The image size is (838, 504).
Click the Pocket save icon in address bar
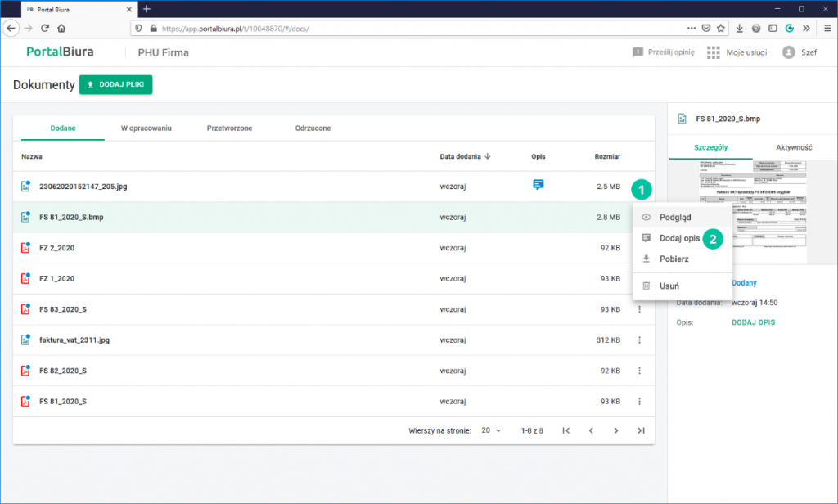pyautogui.click(x=706, y=29)
